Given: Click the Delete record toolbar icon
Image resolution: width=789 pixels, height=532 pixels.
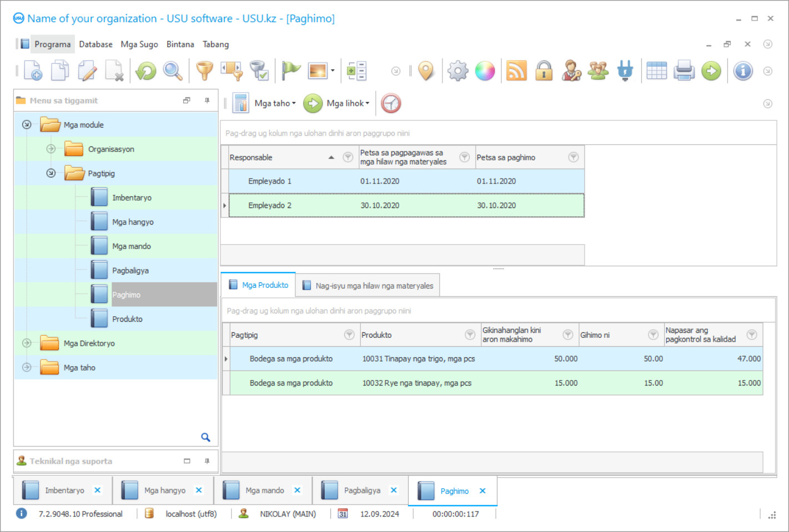Looking at the screenshot, I should click(x=114, y=70).
